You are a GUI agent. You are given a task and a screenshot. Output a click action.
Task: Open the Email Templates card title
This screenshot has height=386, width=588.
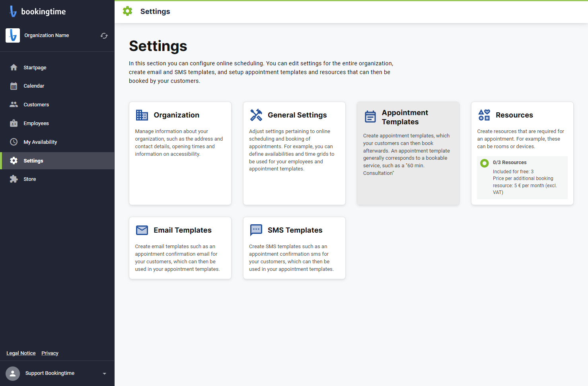click(x=183, y=230)
